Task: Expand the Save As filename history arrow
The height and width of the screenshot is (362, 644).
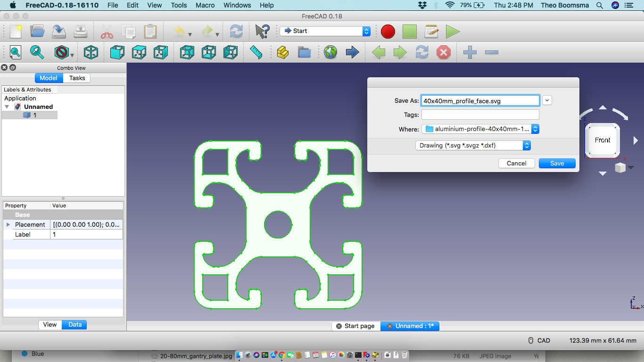Action: pyautogui.click(x=546, y=100)
